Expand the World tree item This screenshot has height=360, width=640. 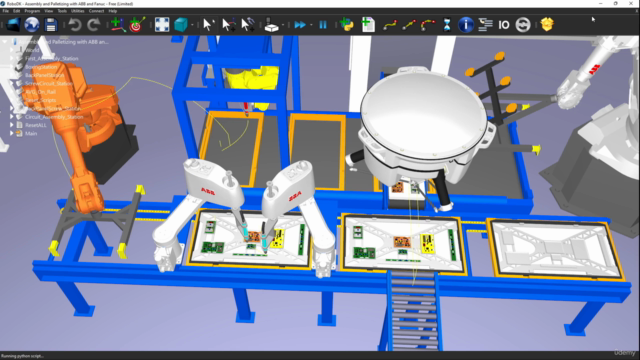(12, 50)
